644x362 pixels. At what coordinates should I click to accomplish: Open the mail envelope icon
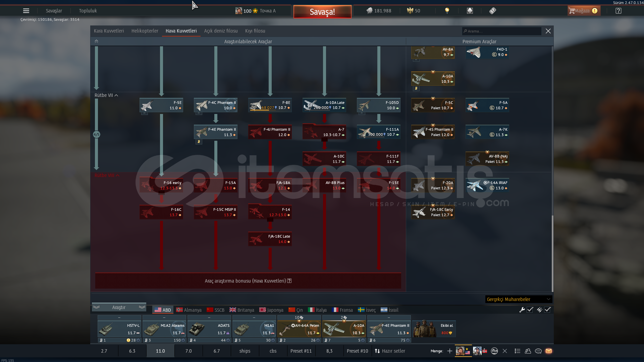point(549,351)
